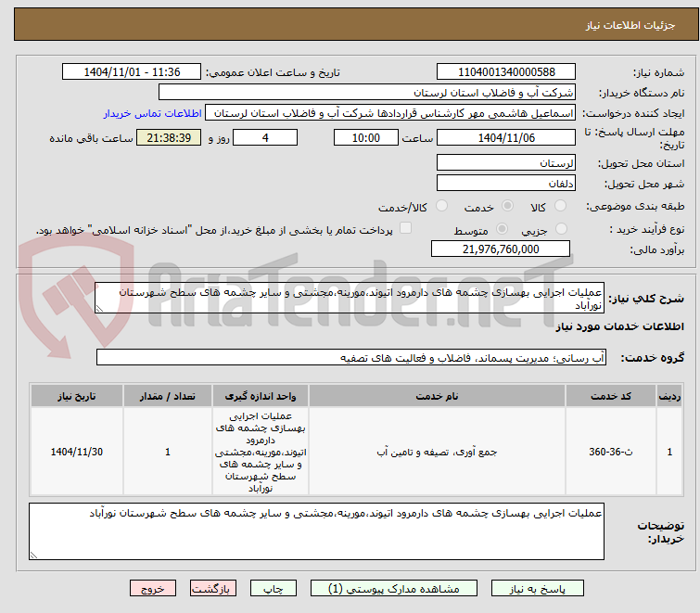Viewport: 700px width, 613px height.
Task: Select the متوسط purchase type radio
Action: click(x=503, y=229)
